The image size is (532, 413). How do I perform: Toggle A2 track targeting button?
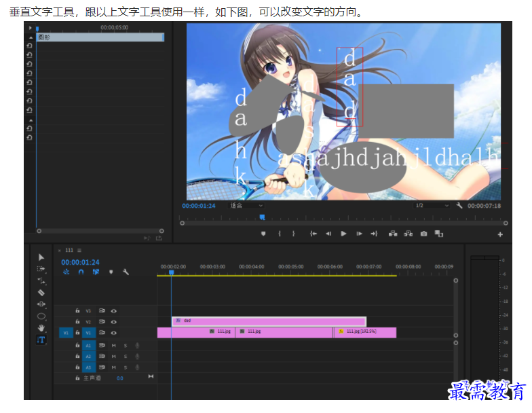(88, 356)
